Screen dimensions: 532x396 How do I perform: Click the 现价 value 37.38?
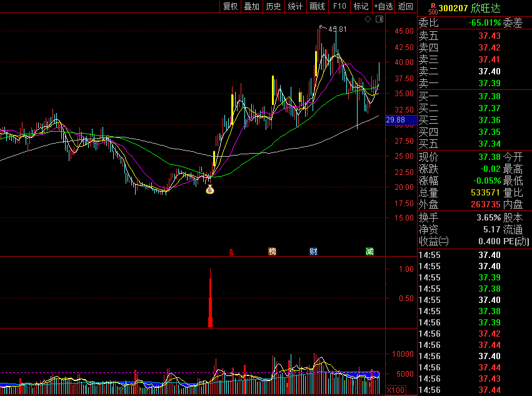[489, 157]
